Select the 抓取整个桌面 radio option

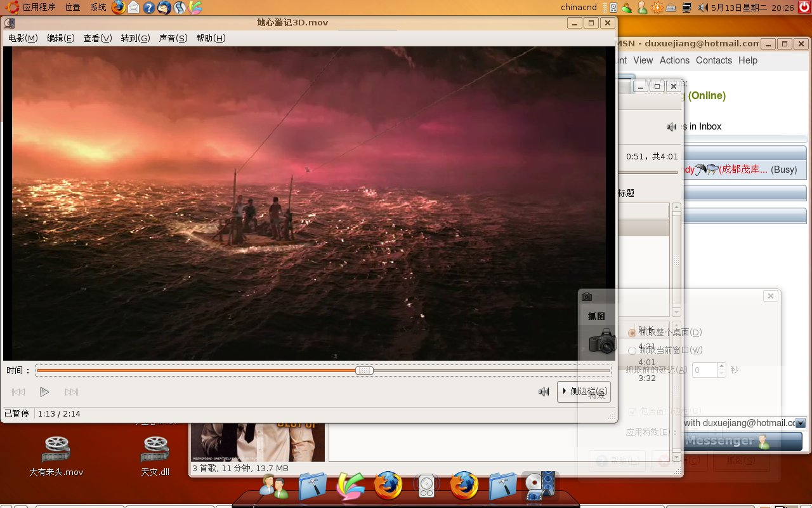(632, 333)
